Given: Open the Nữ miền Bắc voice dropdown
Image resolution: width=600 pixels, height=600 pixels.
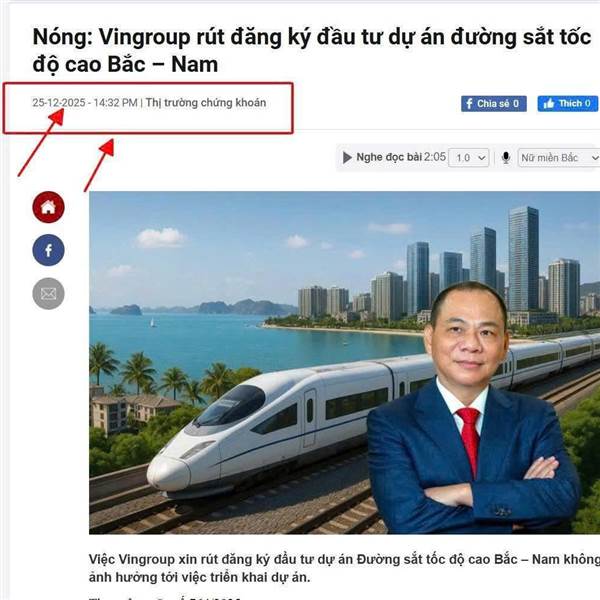Looking at the screenshot, I should pos(559,158).
